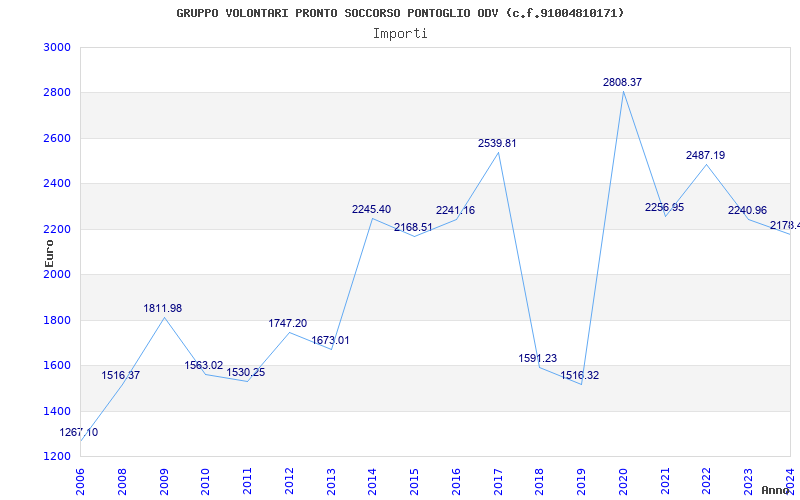Click data label 1516.37

[x=120, y=376]
